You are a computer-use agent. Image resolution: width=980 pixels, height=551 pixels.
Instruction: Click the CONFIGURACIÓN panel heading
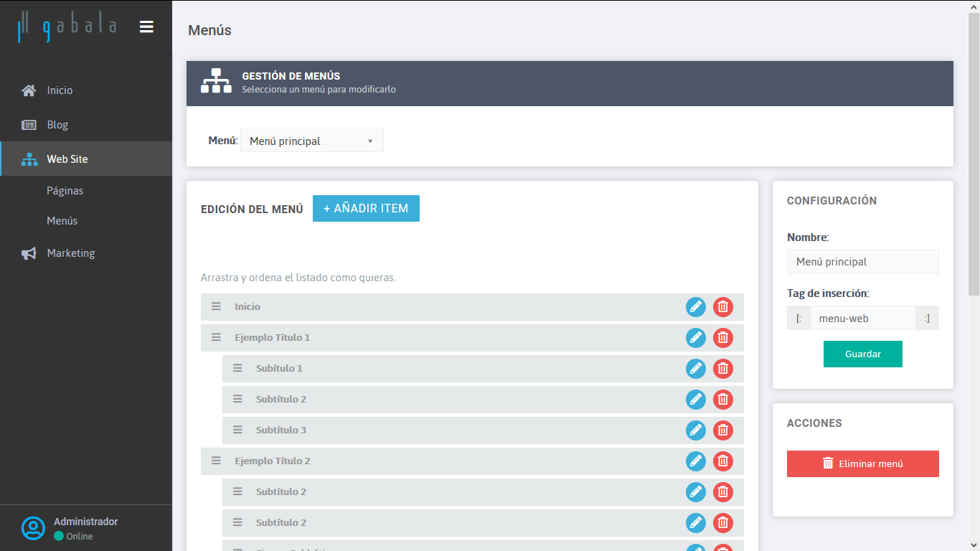(x=832, y=201)
